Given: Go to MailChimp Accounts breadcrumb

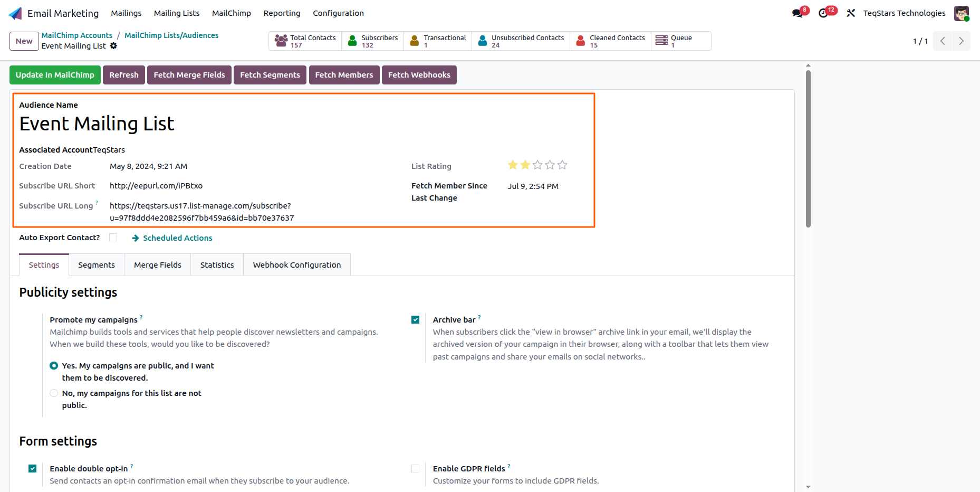Looking at the screenshot, I should tap(77, 35).
